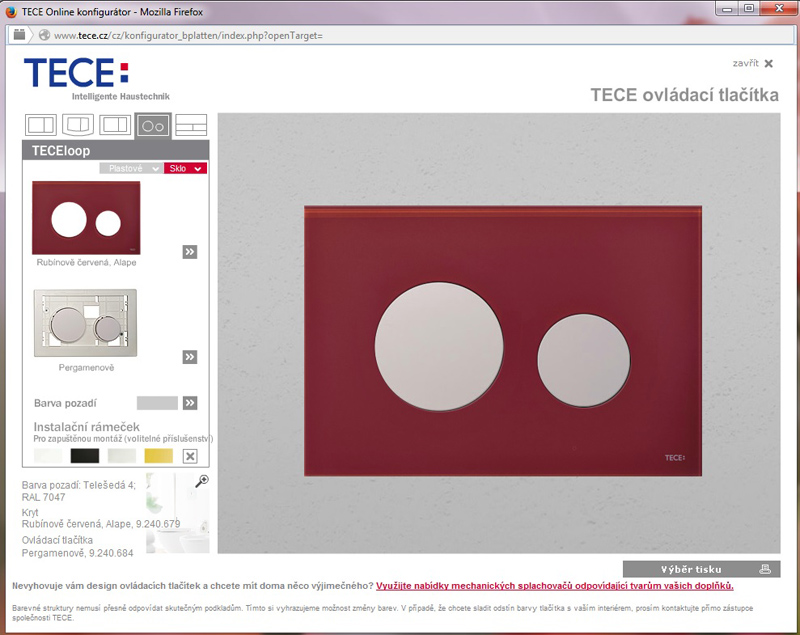Minimize the Firefox window
This screenshot has width=800, height=635.
727,9
